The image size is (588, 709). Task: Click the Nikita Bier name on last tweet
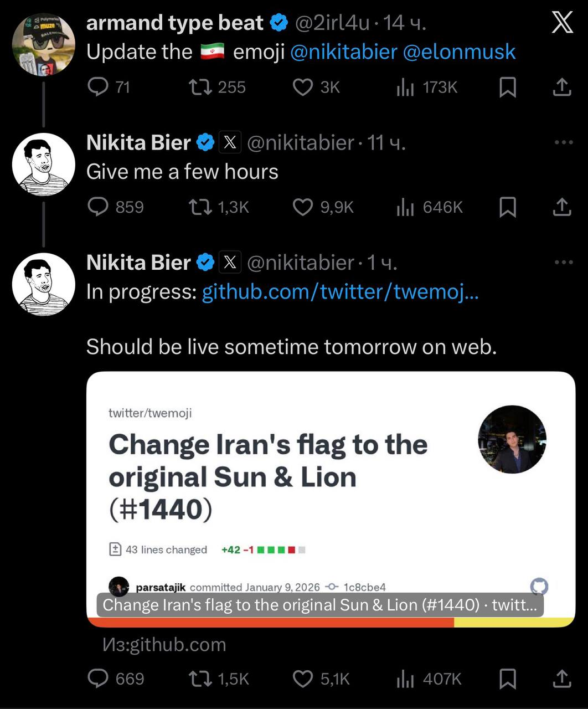(138, 262)
